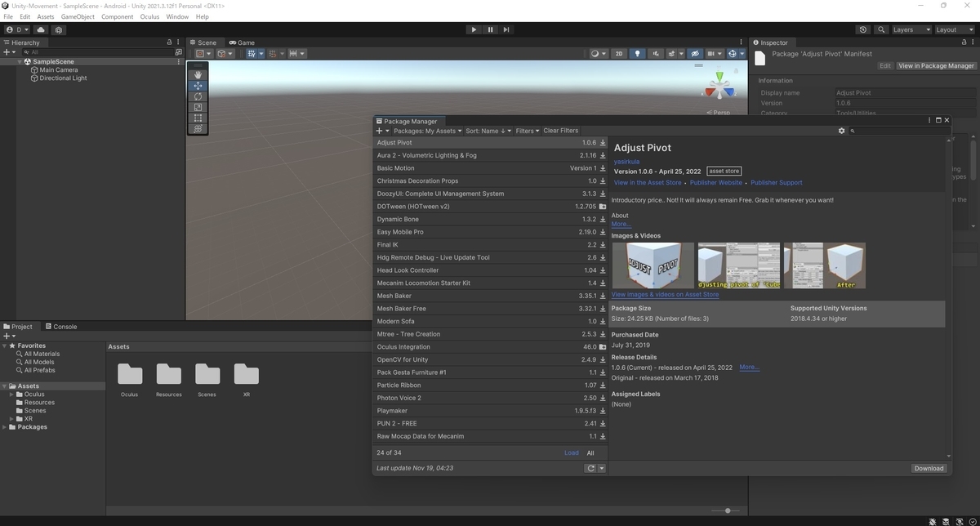980x526 pixels.
Task: Toggle hidden objects visibility in Scene
Action: [x=695, y=54]
